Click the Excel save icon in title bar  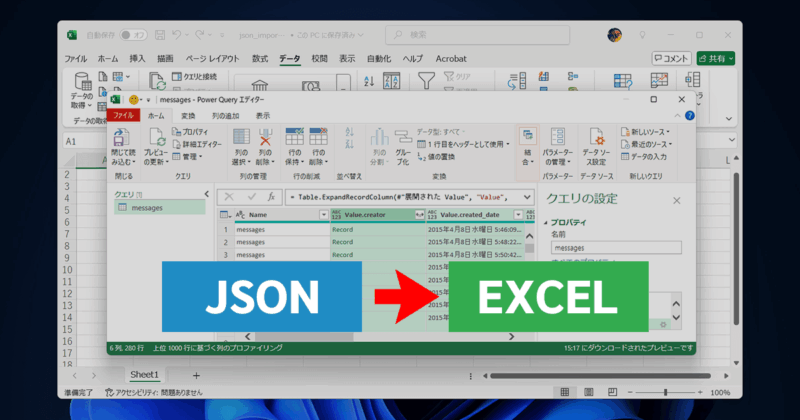point(160,35)
